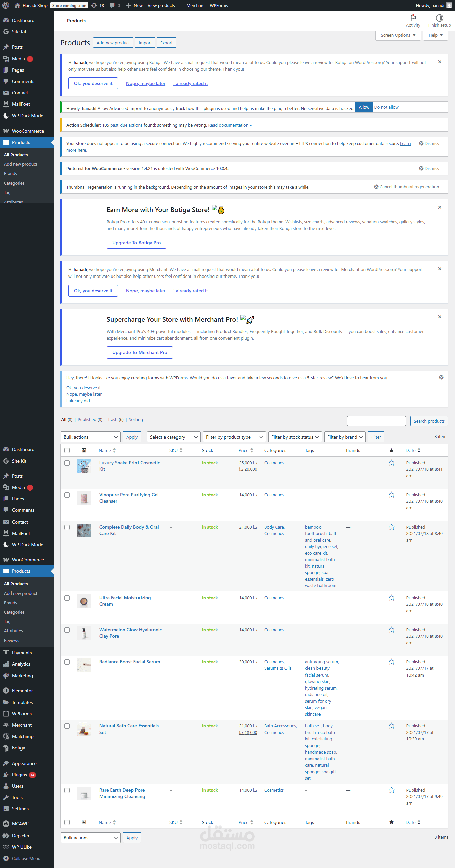Dismiss the Merchant review request notice
The height and width of the screenshot is (868, 455).
tap(439, 269)
